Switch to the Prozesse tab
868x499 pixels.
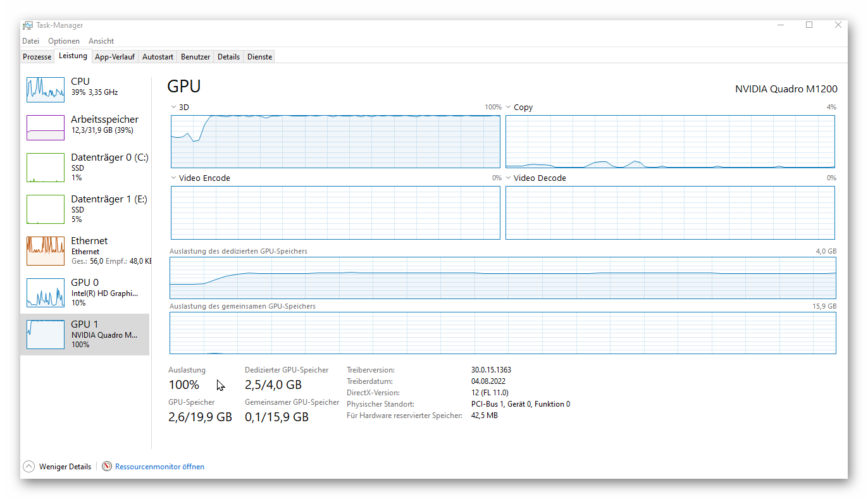point(37,57)
